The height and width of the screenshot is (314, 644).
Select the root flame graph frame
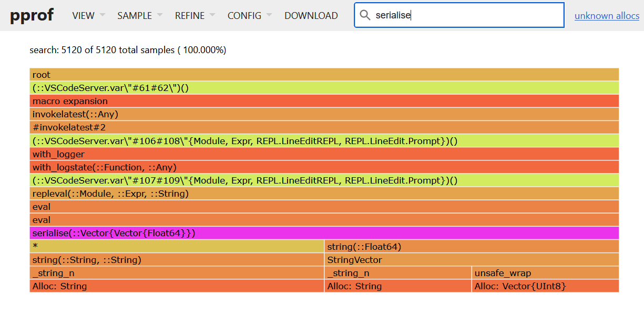pos(324,75)
